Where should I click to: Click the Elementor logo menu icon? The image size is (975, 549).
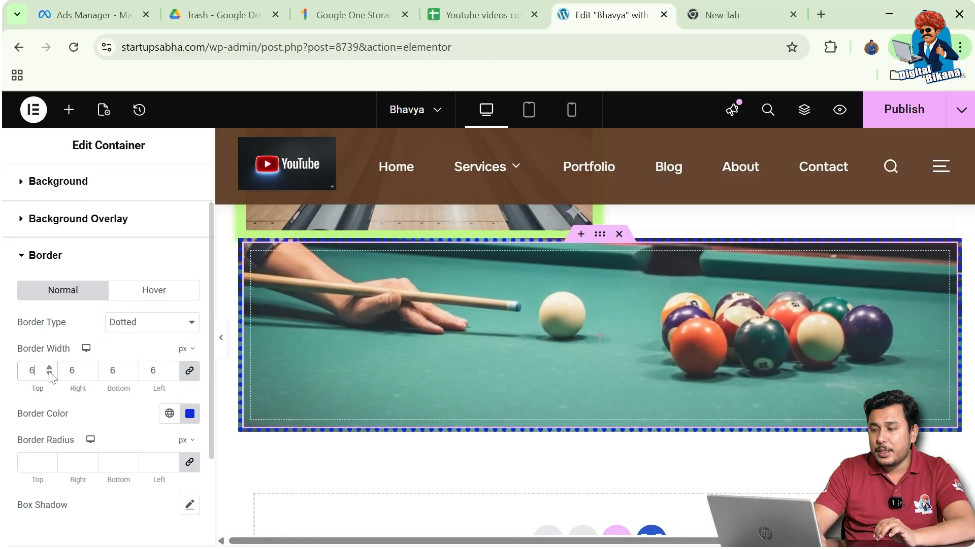(33, 110)
